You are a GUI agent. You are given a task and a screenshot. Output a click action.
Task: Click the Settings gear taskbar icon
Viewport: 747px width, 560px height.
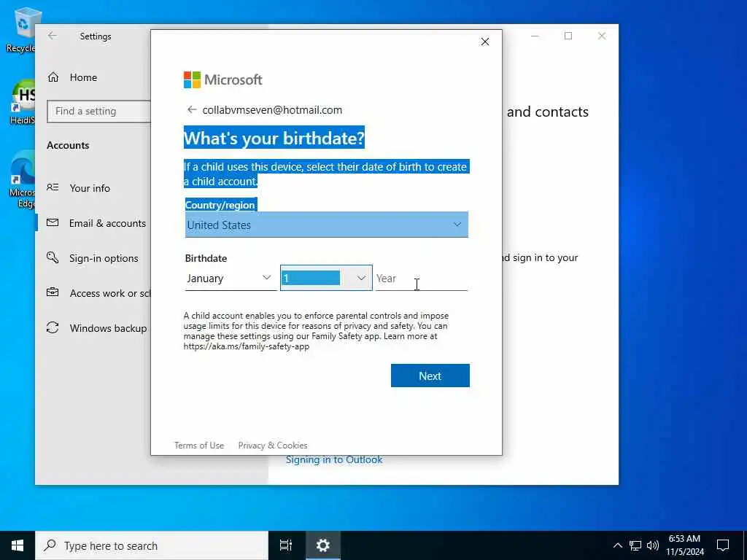coord(323,545)
